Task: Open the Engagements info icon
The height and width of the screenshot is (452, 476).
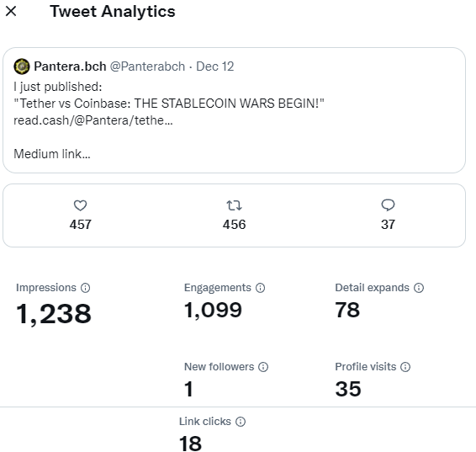Action: (x=260, y=288)
